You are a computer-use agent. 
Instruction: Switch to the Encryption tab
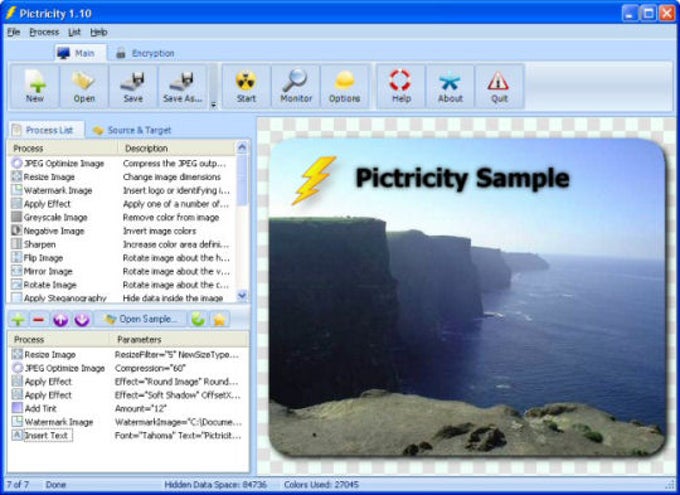click(146, 53)
